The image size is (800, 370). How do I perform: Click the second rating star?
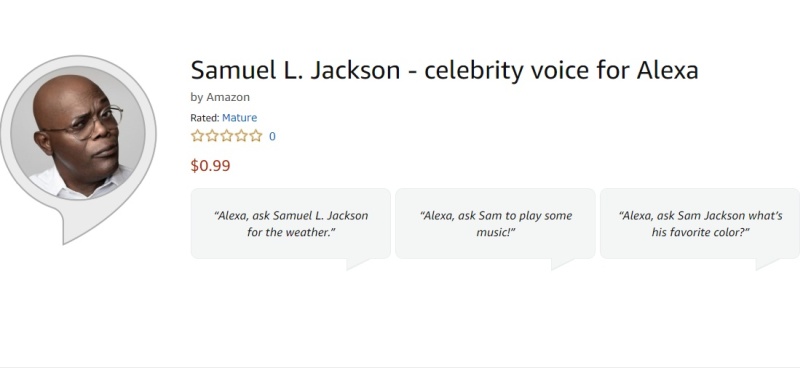click(212, 136)
